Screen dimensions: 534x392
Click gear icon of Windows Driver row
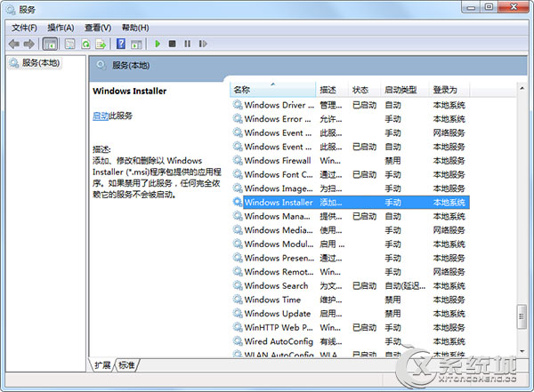(238, 105)
